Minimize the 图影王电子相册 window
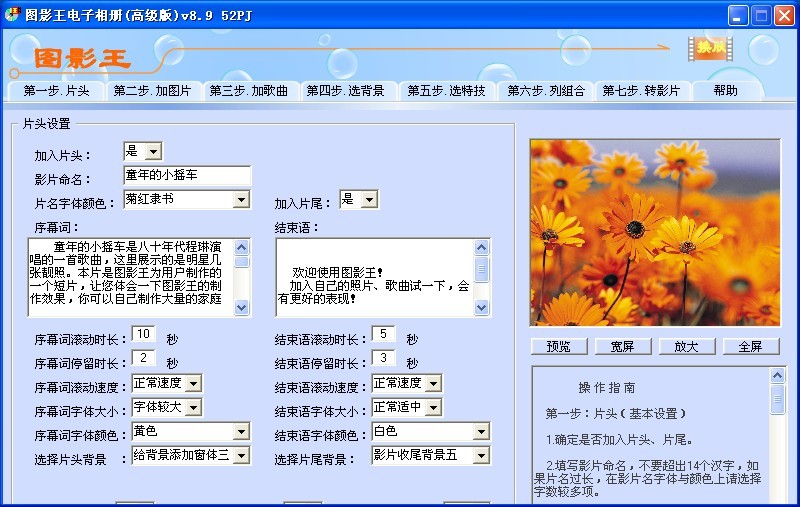800x507 pixels. [x=738, y=15]
